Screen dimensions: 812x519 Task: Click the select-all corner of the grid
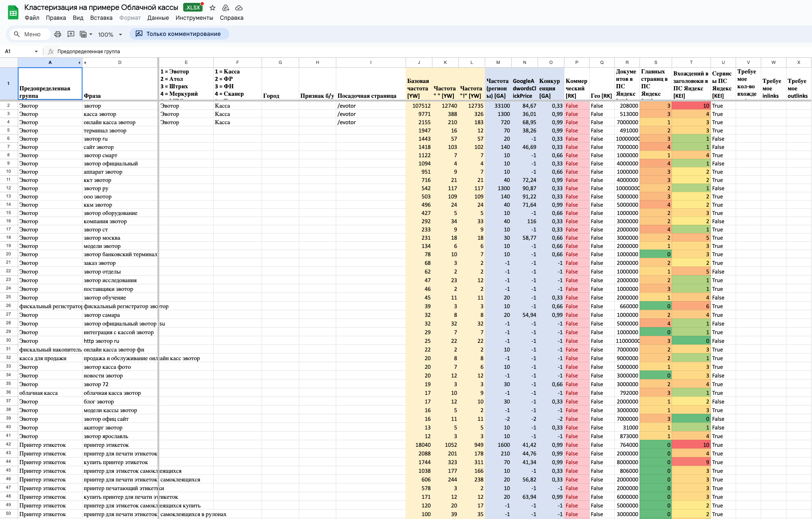pyautogui.click(x=9, y=63)
